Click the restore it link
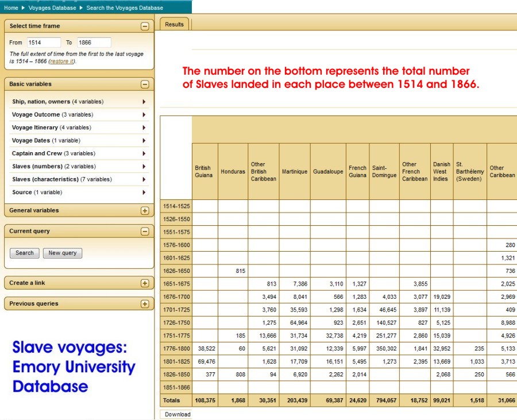The width and height of the screenshot is (517, 420). click(61, 61)
